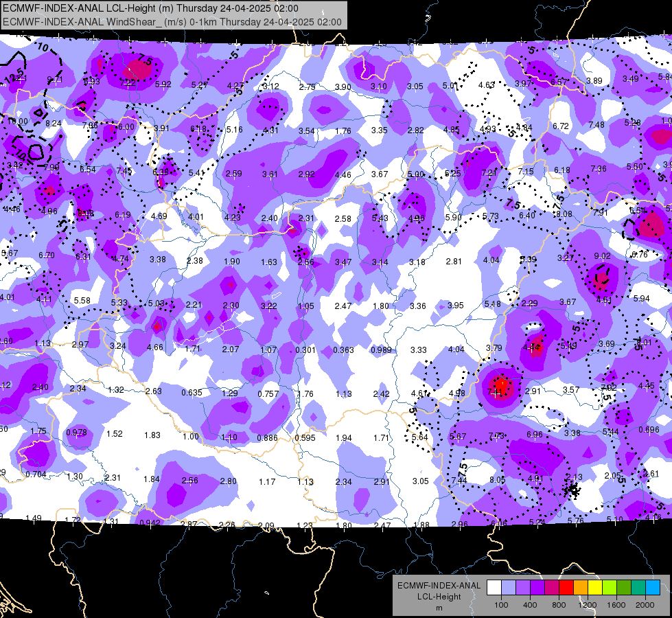Click the wind shear value 3.33
672x618 pixels.
(418, 350)
